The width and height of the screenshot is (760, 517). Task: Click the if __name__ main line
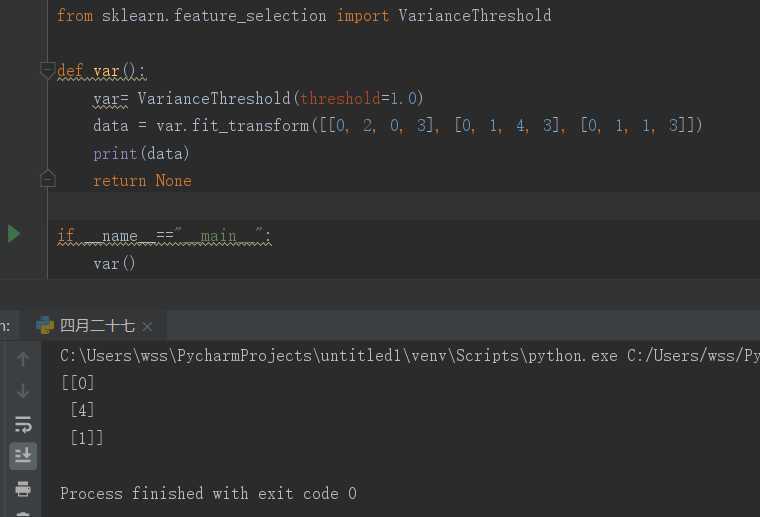coord(164,235)
